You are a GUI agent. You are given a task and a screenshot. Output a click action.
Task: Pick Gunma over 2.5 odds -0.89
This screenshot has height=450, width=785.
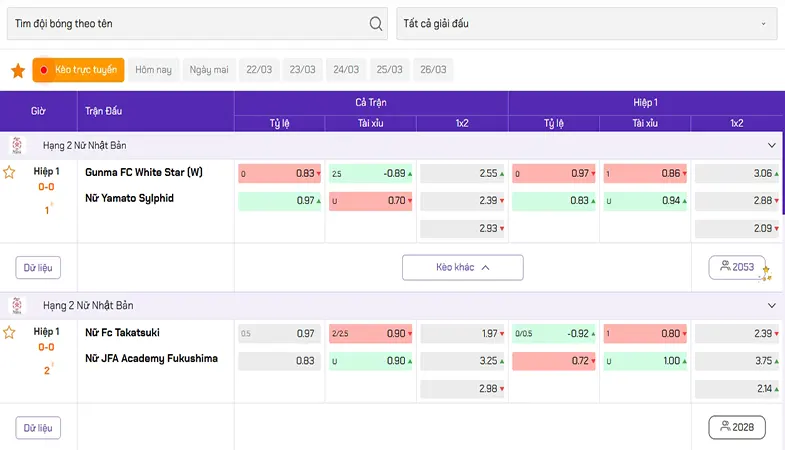click(370, 174)
